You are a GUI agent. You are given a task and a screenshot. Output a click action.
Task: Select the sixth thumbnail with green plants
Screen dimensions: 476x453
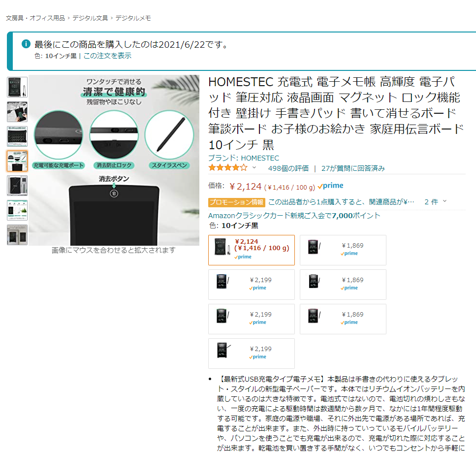point(17,210)
